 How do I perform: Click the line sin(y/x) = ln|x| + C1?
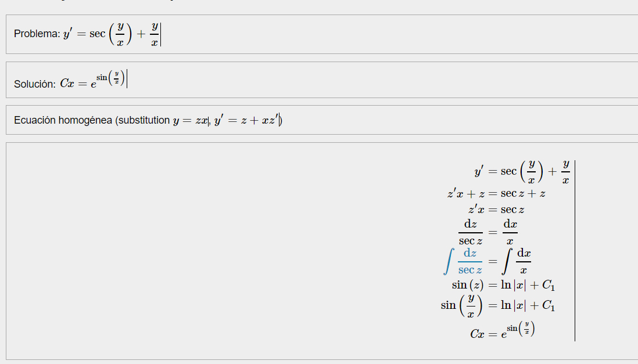click(x=498, y=305)
